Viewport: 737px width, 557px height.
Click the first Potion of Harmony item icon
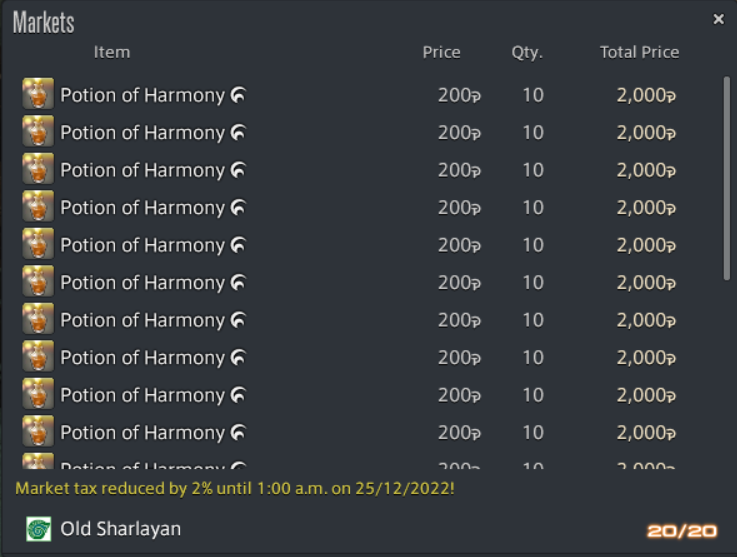pyautogui.click(x=38, y=94)
